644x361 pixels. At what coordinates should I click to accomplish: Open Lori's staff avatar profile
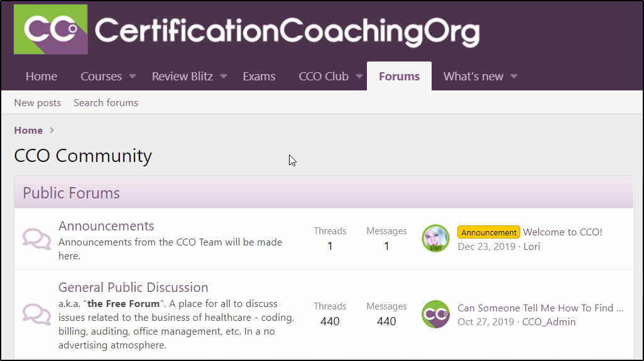pyautogui.click(x=435, y=239)
